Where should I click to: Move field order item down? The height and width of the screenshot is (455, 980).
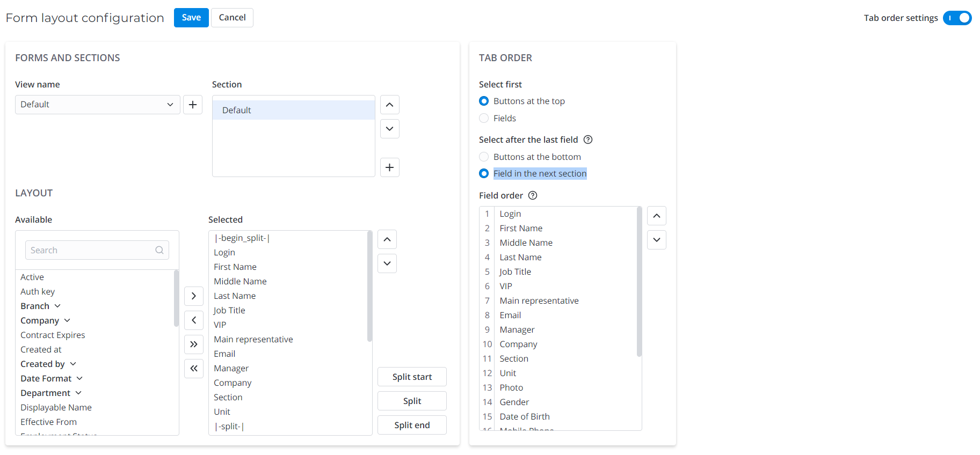click(x=656, y=240)
